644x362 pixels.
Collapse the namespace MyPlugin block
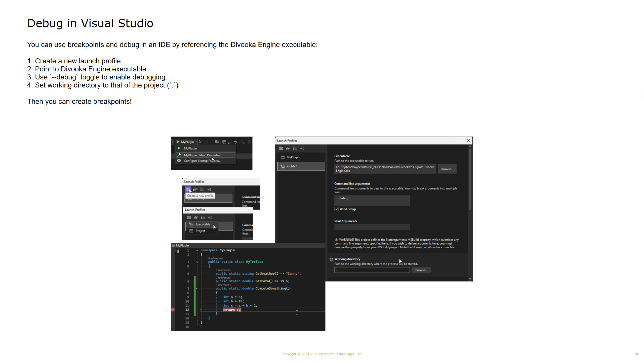197,250
